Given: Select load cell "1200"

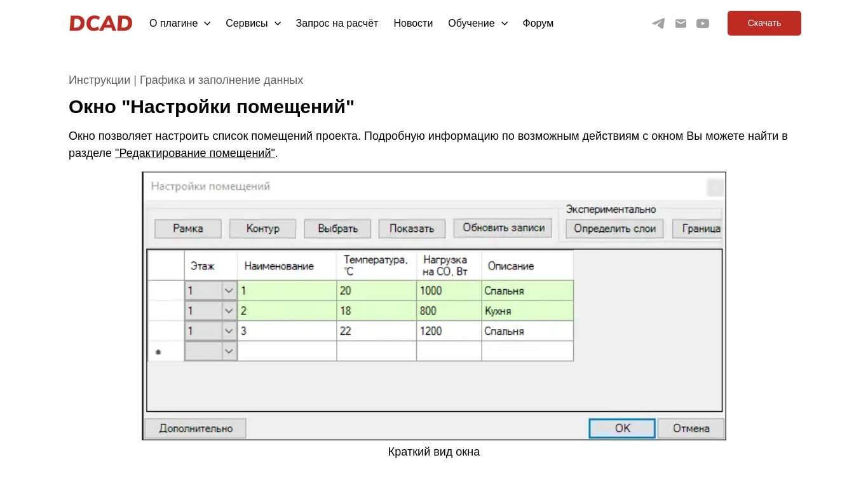Looking at the screenshot, I should pyautogui.click(x=449, y=331).
